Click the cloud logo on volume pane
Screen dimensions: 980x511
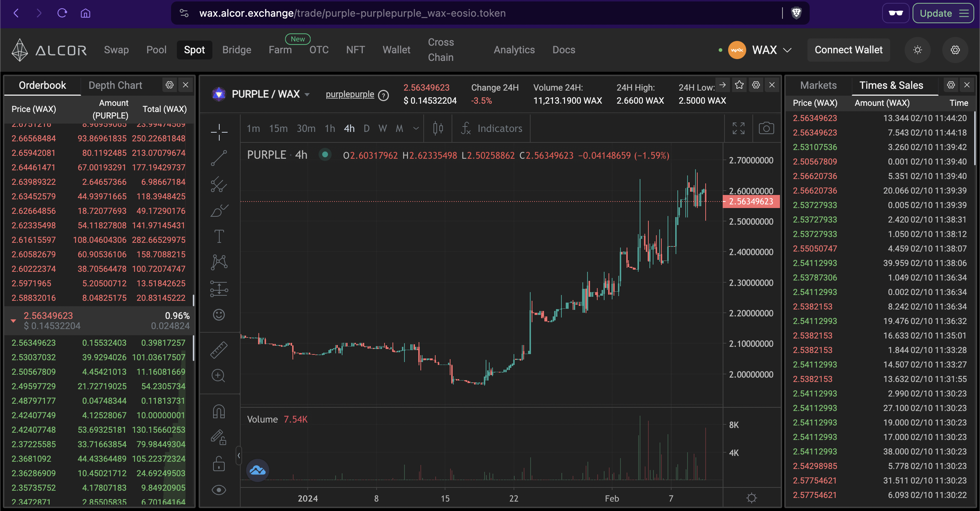pos(258,470)
